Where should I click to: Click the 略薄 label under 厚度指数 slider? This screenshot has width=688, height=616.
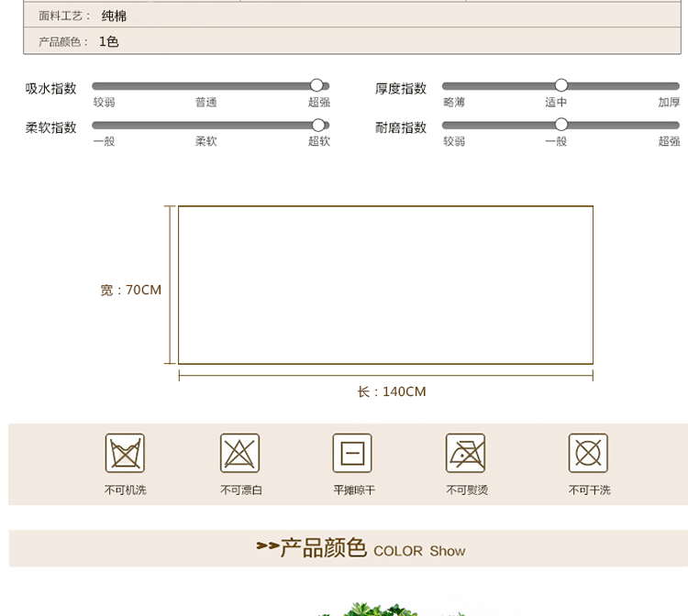(x=454, y=103)
